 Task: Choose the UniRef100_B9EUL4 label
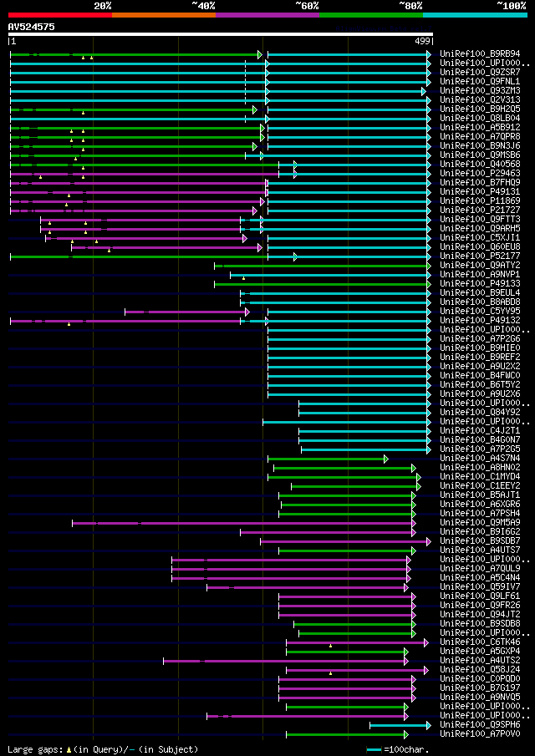click(480, 292)
